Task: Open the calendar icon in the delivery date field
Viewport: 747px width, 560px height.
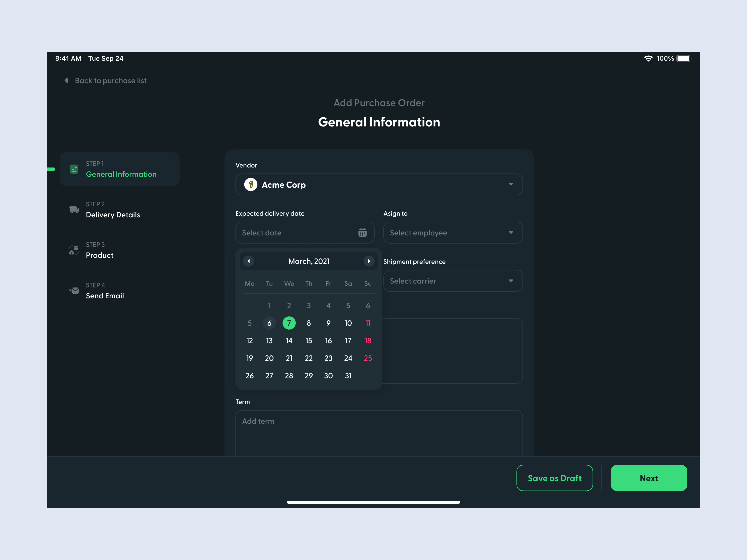Action: coord(362,233)
